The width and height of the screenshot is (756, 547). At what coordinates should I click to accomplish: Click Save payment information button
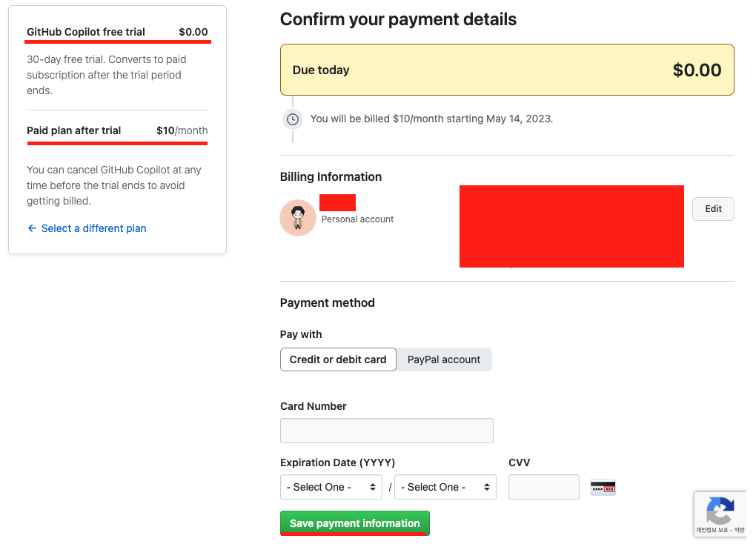point(355,523)
